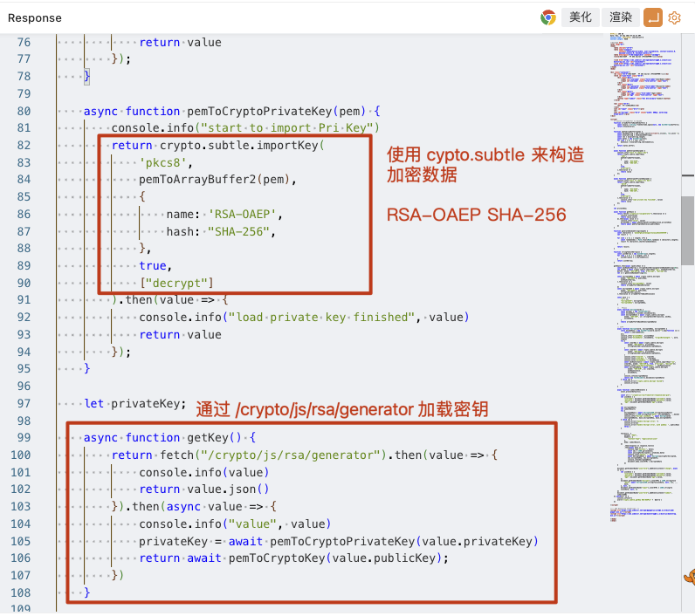Click the highlighted closing brace on line 78
The width and height of the screenshot is (695, 616).
(x=87, y=76)
